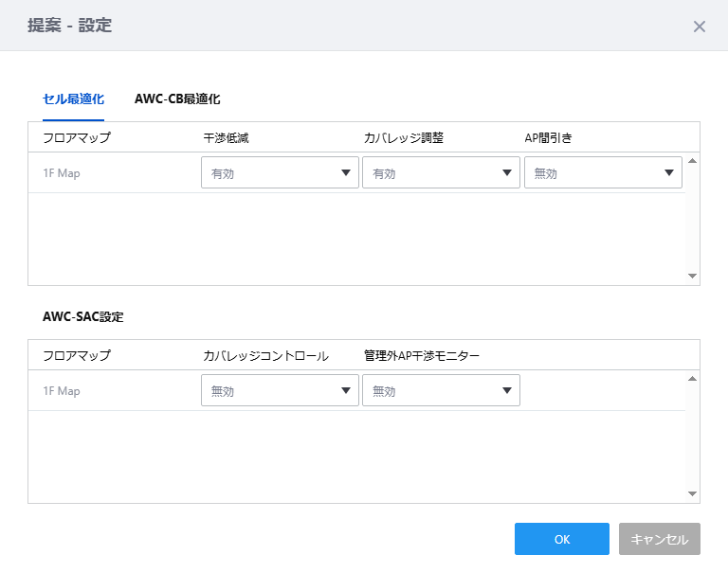Click the キャンセル button
Viewport: 728px width, 573px height.
coord(660,539)
